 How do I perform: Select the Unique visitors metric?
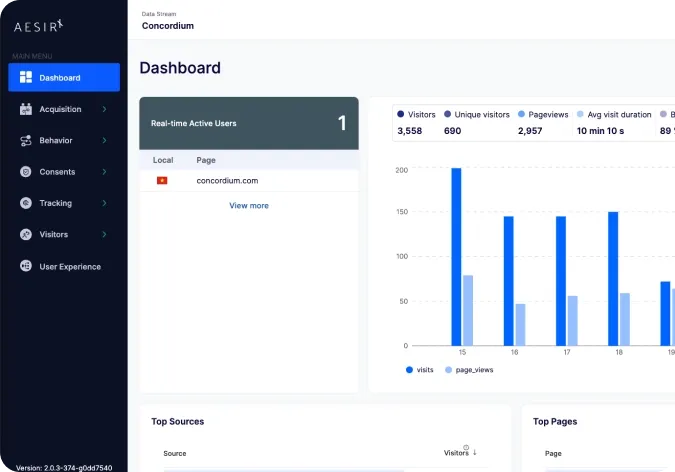477,123
